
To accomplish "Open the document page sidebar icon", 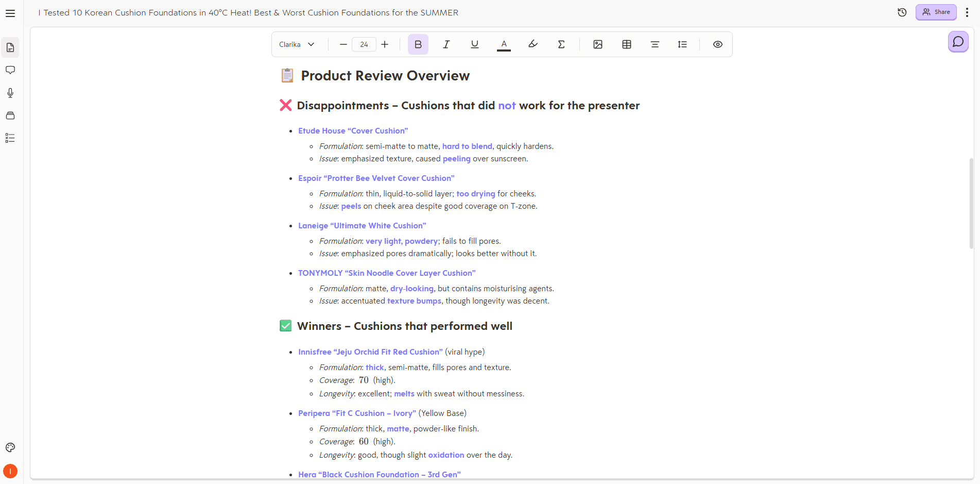I will coord(10,47).
